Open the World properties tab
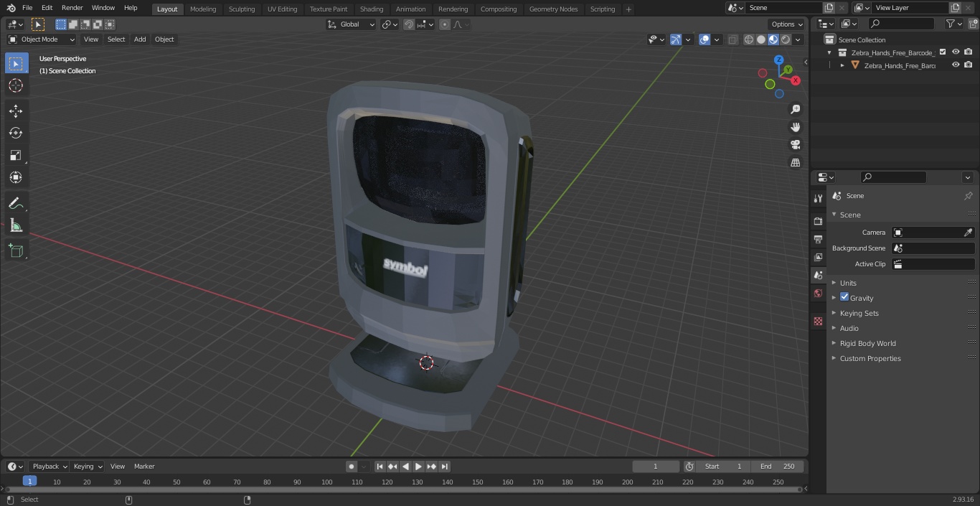Viewport: 980px width, 506px height. click(818, 293)
